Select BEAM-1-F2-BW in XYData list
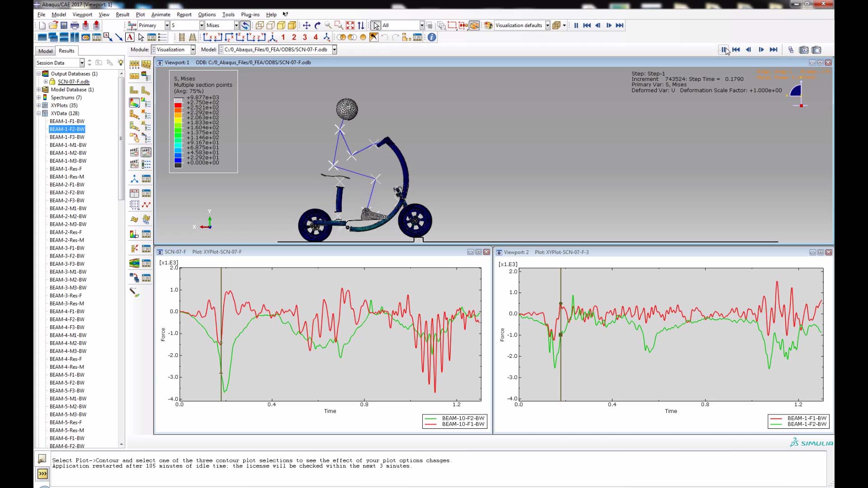Screen dimensions: 868x488 pos(67,129)
